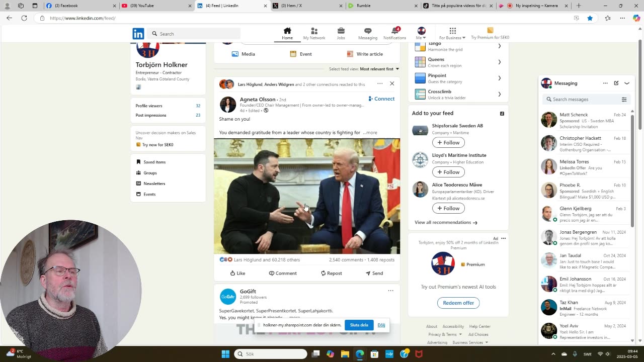Compose a new message in the Messaging panel
Viewport: 644px width, 362px height.
616,83
